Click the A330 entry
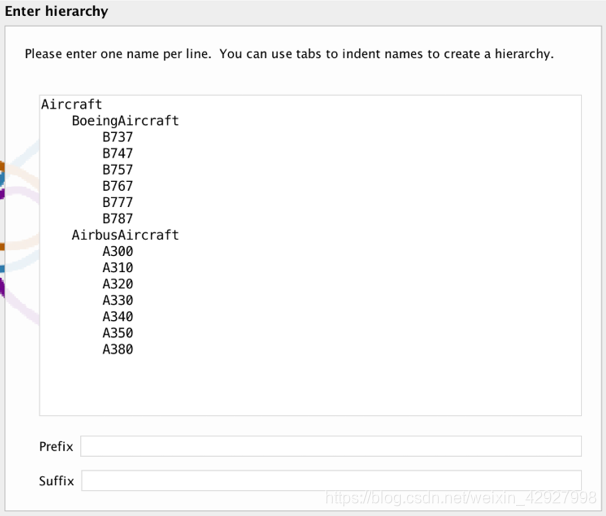606x516 pixels. (x=117, y=300)
